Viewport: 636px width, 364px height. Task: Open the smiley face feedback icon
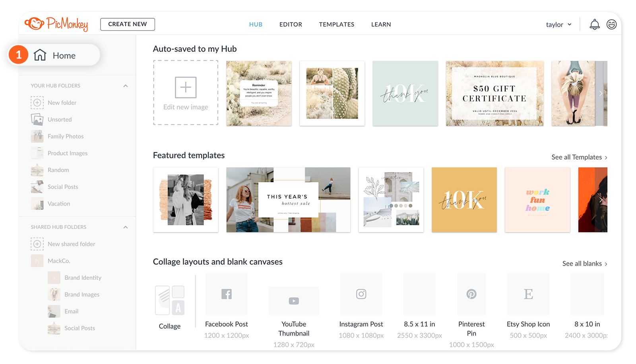tap(611, 25)
